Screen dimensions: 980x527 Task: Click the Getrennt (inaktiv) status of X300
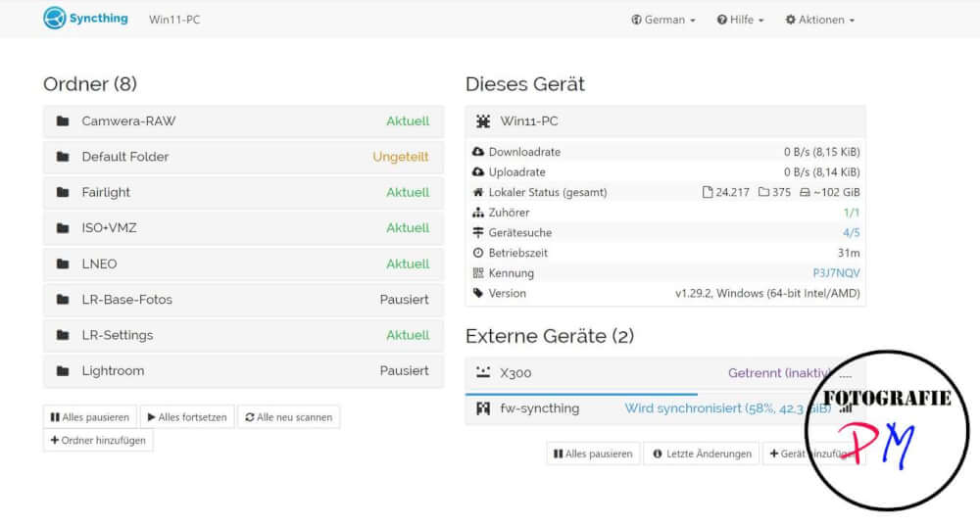pos(779,373)
